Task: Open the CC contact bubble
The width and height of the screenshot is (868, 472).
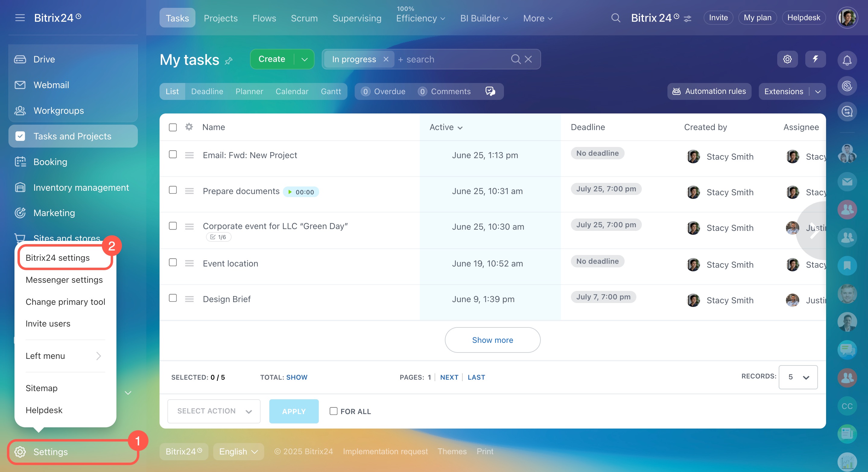Action: pyautogui.click(x=847, y=406)
